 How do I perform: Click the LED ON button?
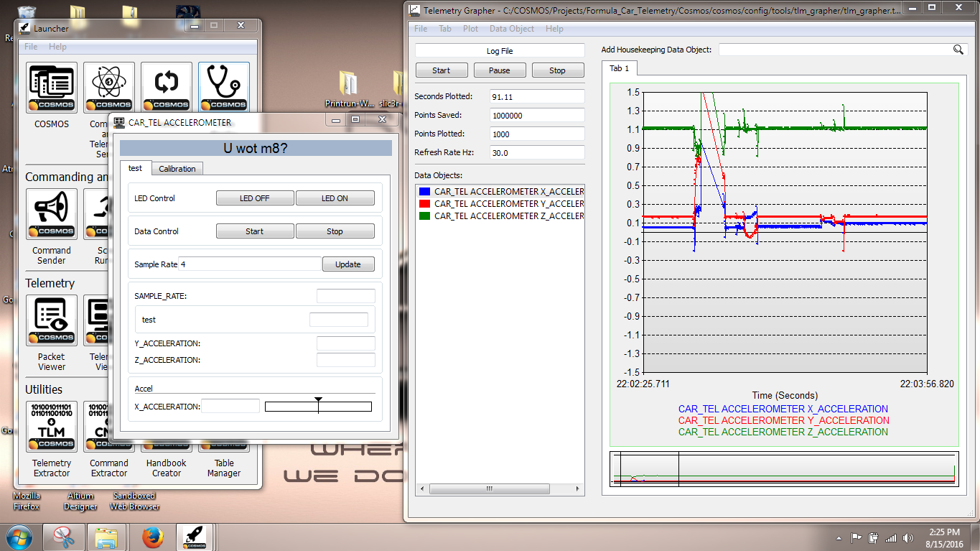pos(335,198)
